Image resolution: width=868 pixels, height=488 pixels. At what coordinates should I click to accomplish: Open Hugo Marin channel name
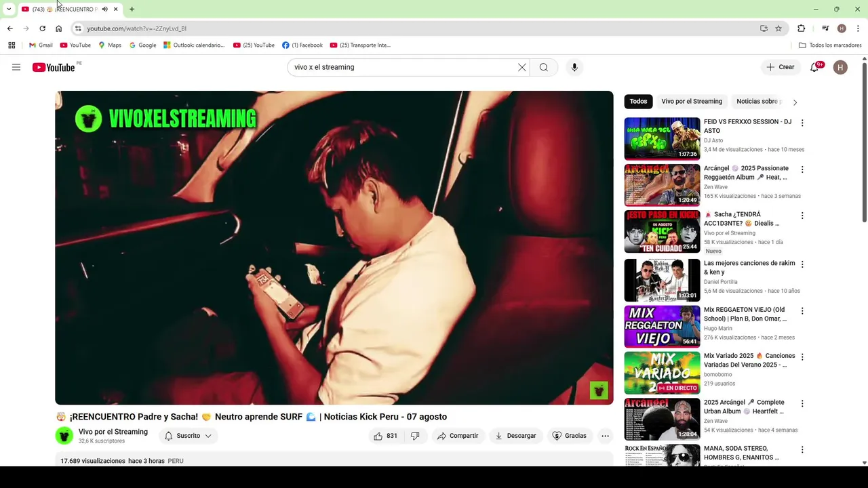(718, 328)
